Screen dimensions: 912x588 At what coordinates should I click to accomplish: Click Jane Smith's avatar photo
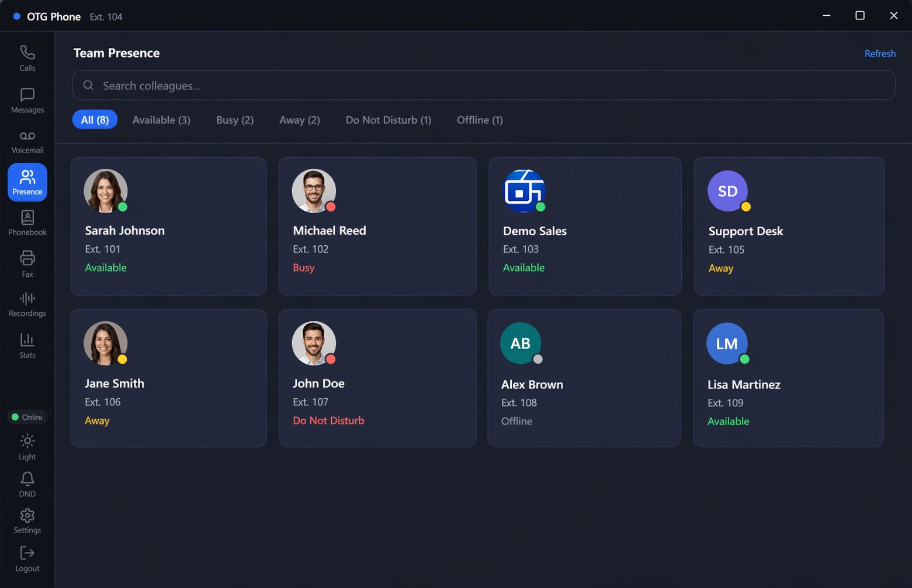pyautogui.click(x=106, y=343)
